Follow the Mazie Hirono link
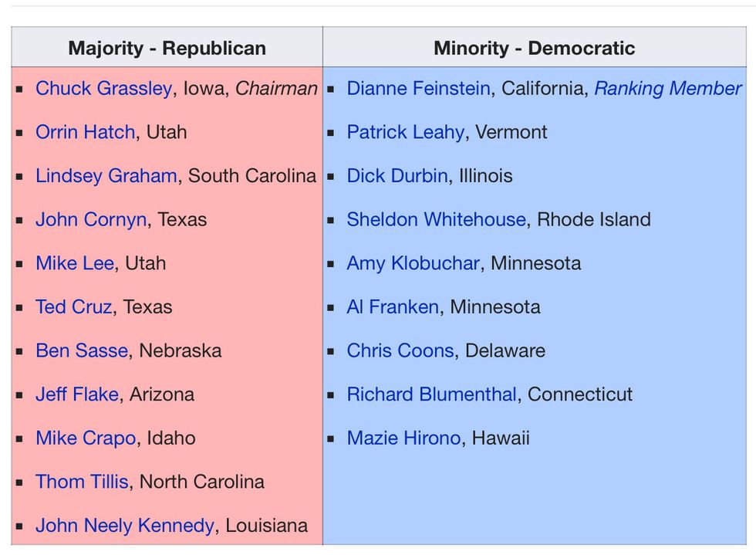The height and width of the screenshot is (555, 756). coord(403,438)
